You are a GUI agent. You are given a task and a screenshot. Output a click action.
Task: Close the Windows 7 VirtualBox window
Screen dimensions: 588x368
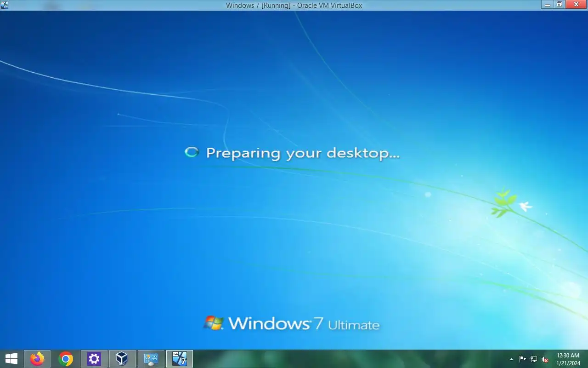click(576, 5)
